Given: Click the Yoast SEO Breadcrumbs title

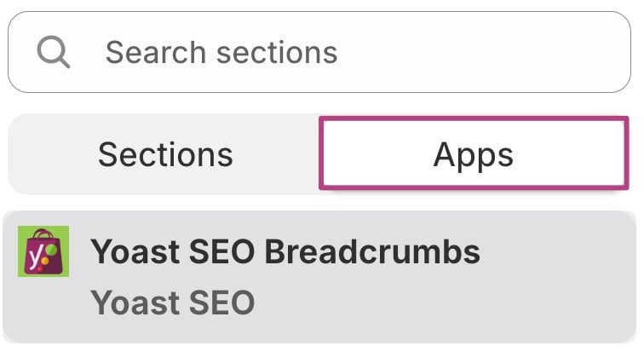Looking at the screenshot, I should 285,252.
